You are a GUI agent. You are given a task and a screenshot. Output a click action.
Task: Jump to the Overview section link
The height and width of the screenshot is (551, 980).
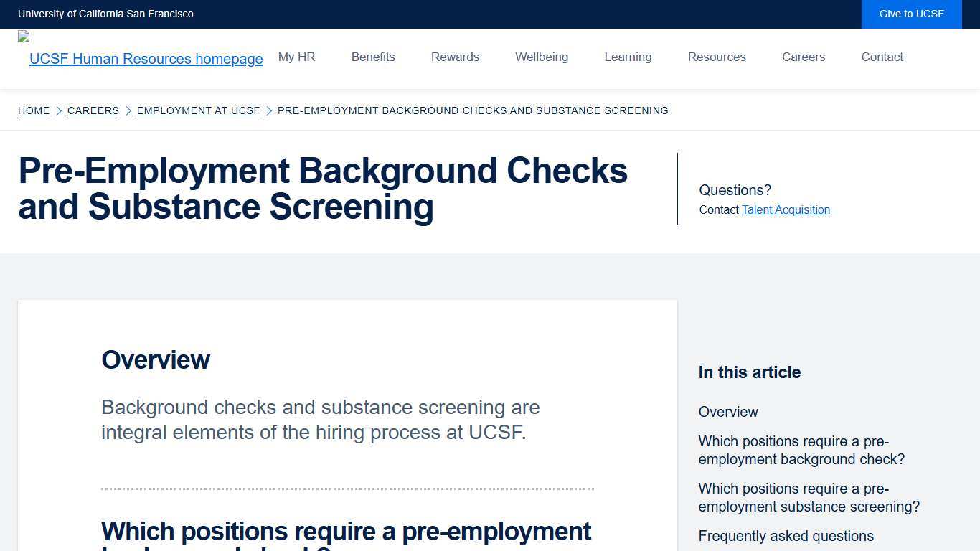pyautogui.click(x=728, y=412)
